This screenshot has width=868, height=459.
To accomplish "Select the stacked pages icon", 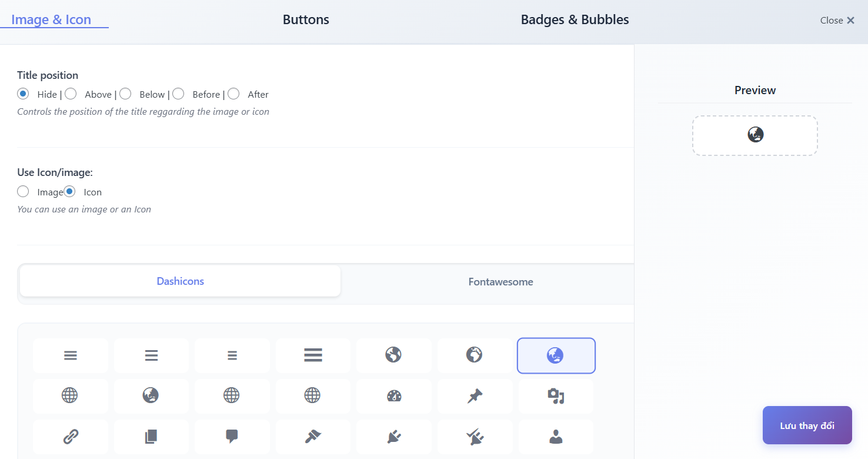I will [x=151, y=437].
